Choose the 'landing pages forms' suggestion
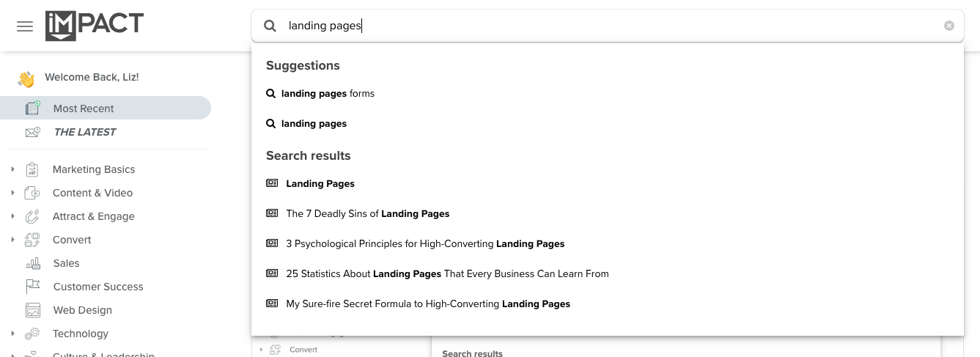 coord(328,94)
